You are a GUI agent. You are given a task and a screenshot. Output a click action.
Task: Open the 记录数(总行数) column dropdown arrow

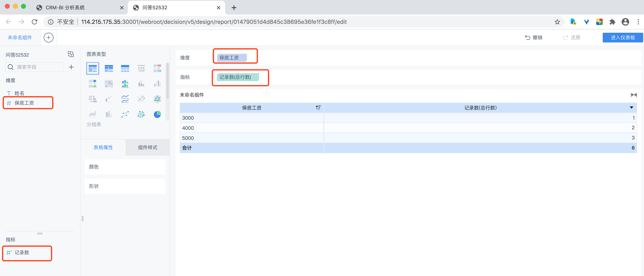[631, 107]
